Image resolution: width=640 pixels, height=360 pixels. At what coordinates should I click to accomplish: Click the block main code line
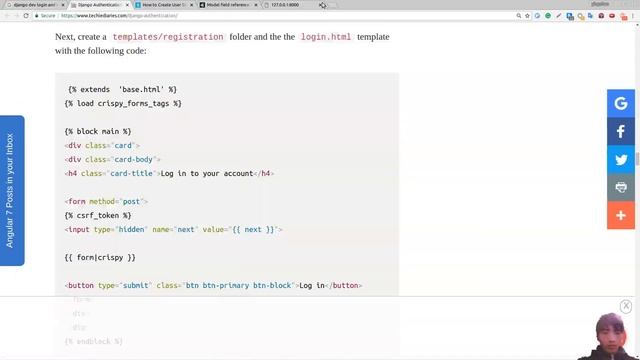pos(98,131)
